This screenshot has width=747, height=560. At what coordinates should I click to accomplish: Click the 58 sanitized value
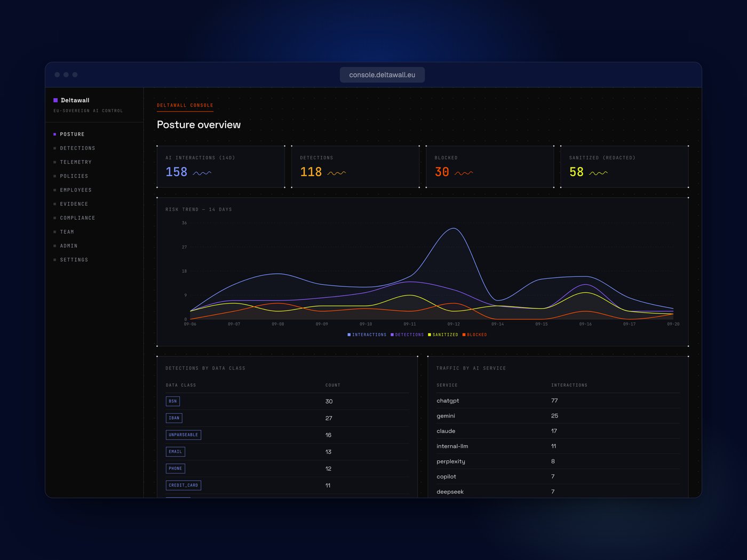pos(576,172)
